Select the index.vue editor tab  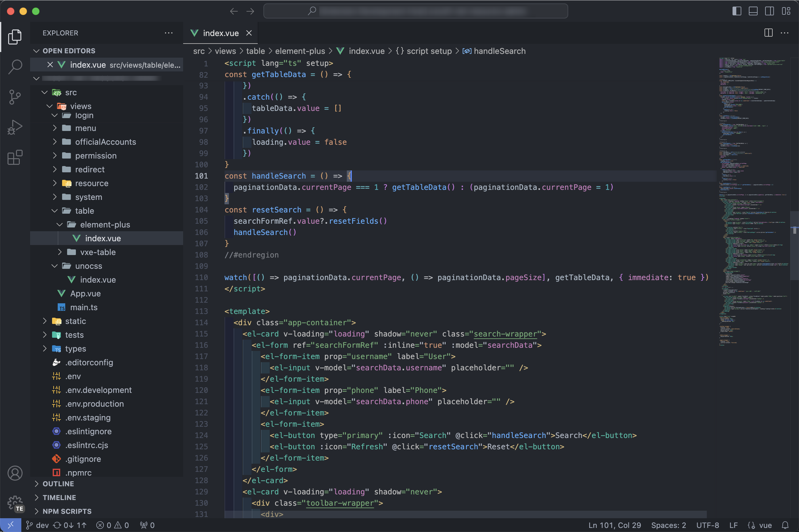220,33
